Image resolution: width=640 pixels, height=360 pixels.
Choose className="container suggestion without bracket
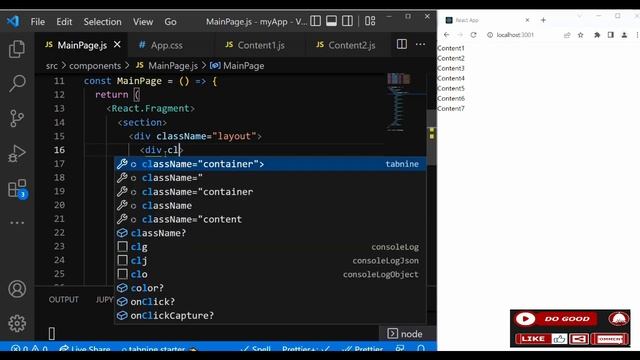(270, 192)
